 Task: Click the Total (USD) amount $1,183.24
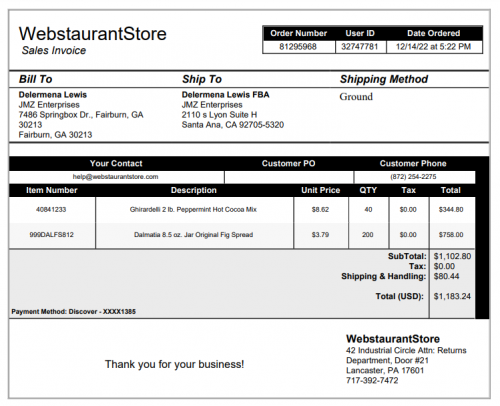coord(452,296)
